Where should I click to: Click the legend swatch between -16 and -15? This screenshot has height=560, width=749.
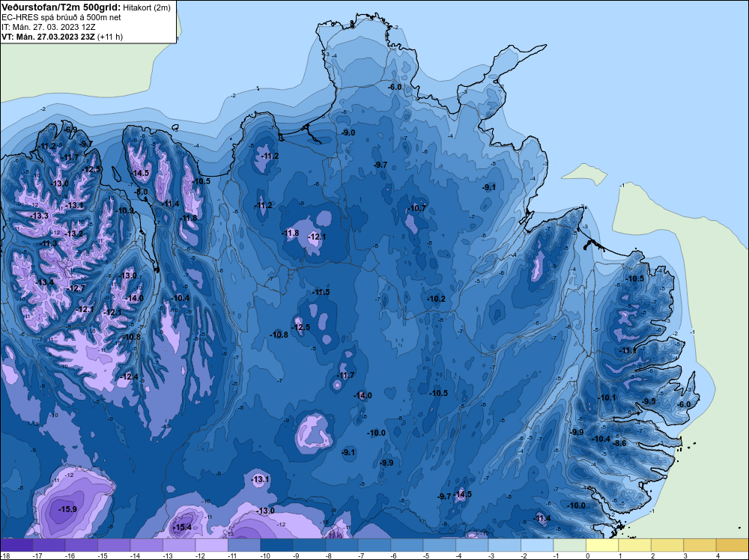[x=81, y=545]
